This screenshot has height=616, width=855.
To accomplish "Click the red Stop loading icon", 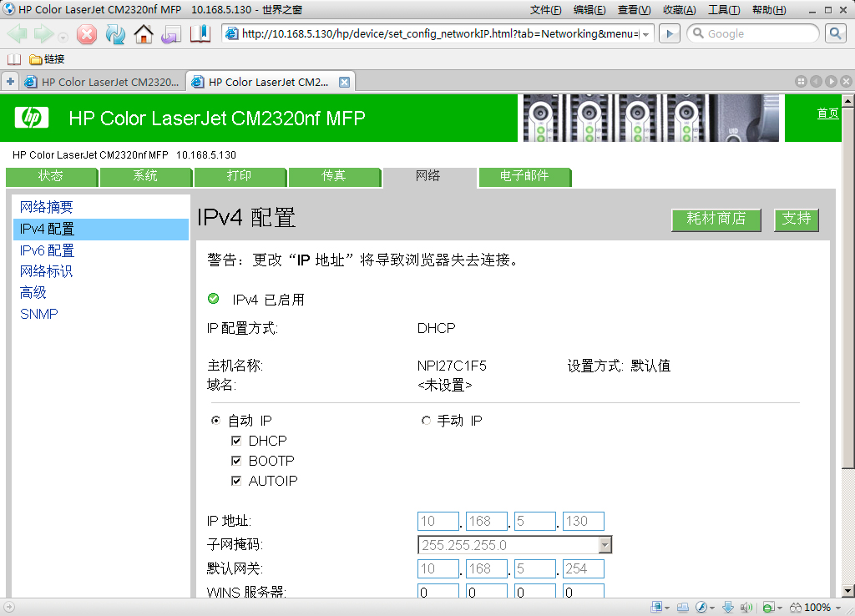I will pyautogui.click(x=87, y=33).
